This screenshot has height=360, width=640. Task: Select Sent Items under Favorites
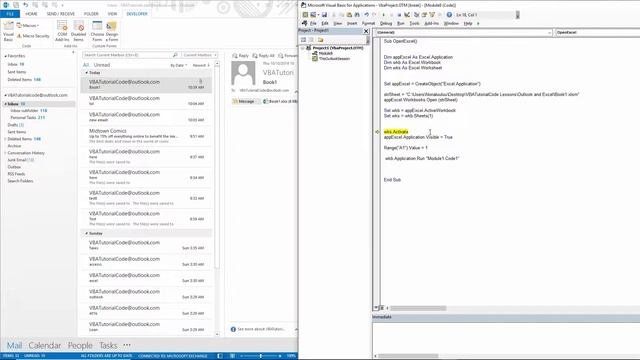17,72
